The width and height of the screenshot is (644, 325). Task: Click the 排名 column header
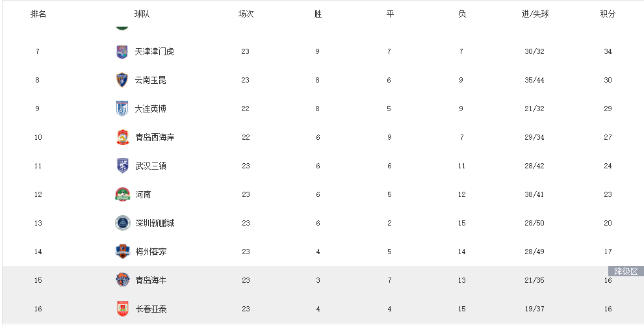(x=38, y=14)
